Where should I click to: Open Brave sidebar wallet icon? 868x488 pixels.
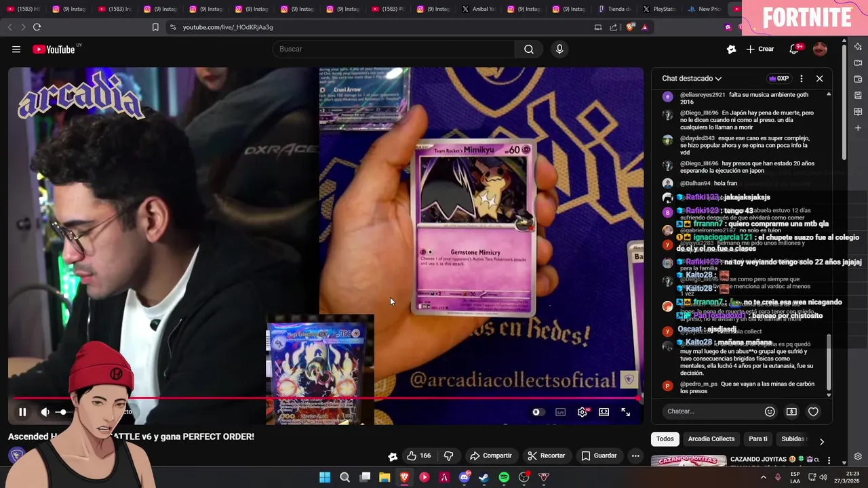tap(858, 79)
